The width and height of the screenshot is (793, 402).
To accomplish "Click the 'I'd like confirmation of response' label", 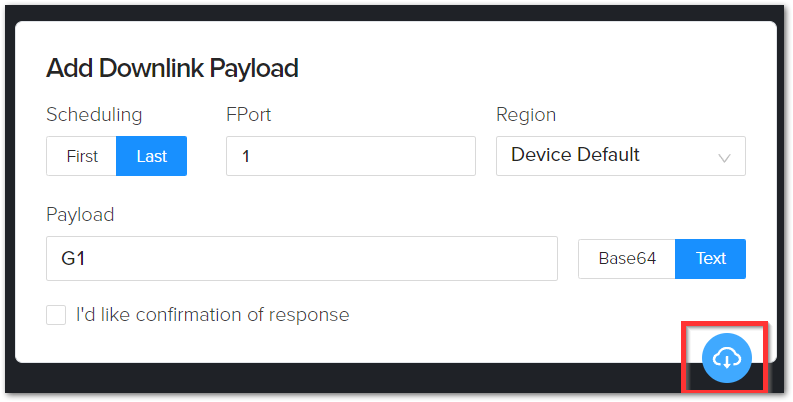I will pos(212,315).
